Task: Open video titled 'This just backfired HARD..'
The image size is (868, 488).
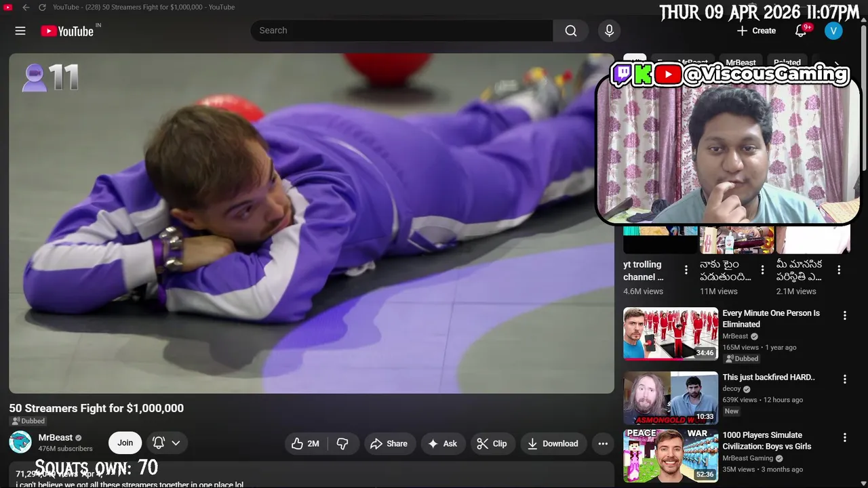Action: (768, 378)
